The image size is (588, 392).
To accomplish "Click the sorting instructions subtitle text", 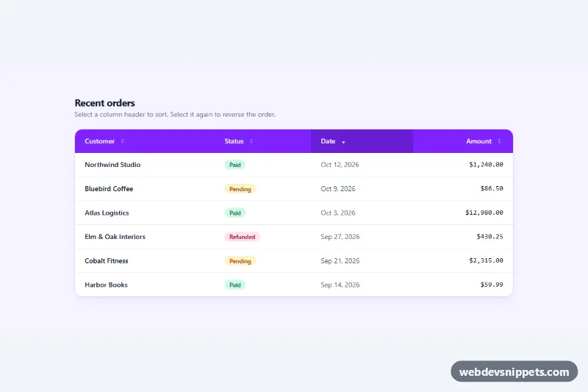I will tap(175, 115).
